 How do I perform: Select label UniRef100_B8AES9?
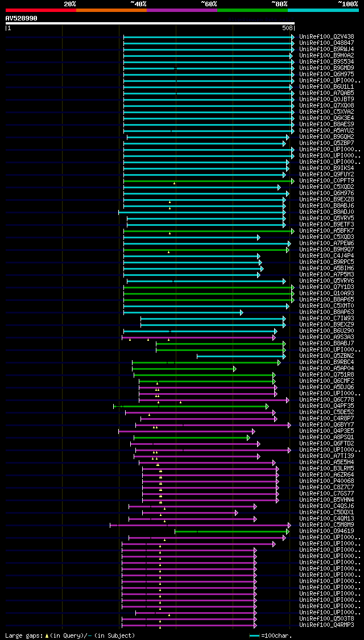pos(326,124)
